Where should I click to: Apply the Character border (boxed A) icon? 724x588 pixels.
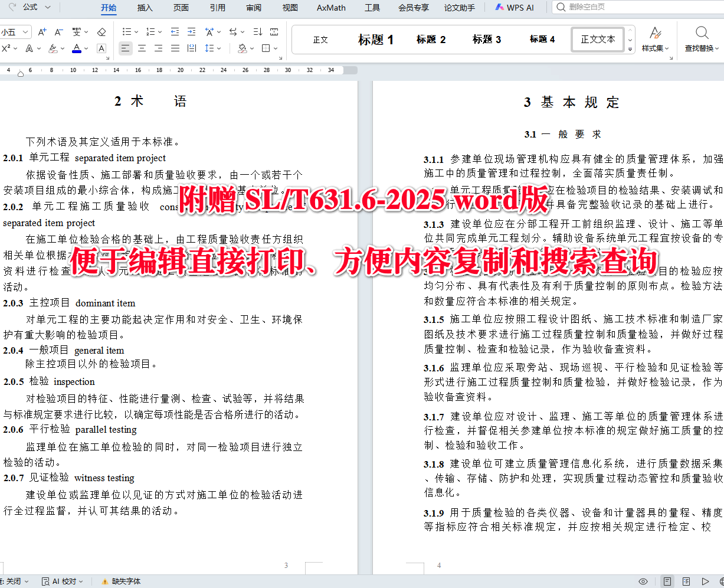pyautogui.click(x=101, y=48)
